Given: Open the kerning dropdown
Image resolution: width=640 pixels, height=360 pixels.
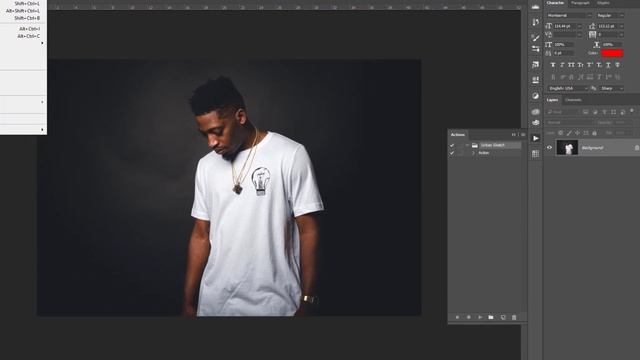Looking at the screenshot, I should click(579, 35).
